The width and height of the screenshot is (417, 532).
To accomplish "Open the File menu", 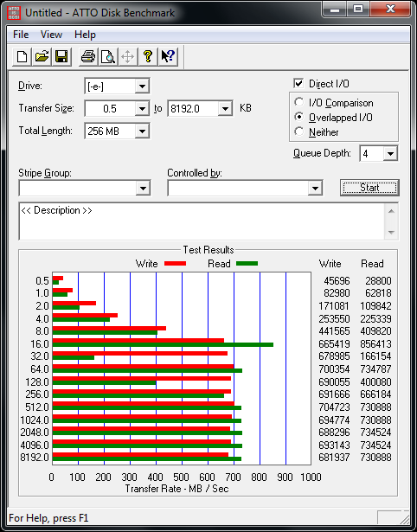I will (x=21, y=35).
